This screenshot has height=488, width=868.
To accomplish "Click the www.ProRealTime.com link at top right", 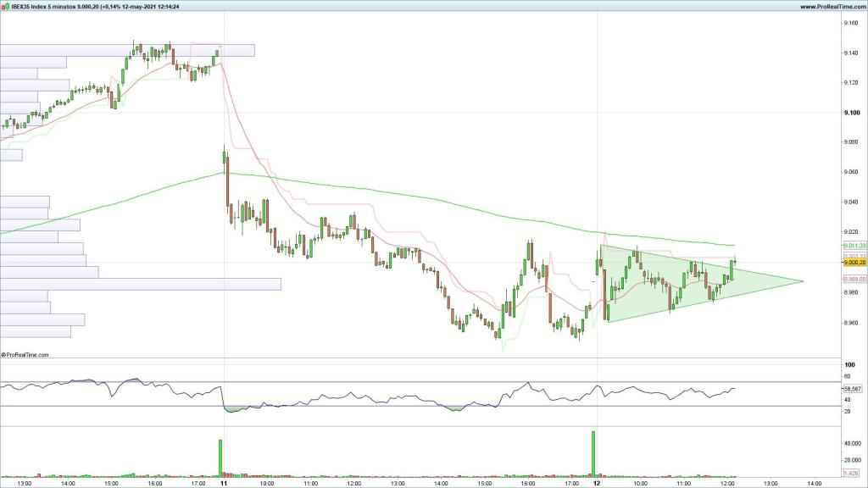I will (x=830, y=7).
